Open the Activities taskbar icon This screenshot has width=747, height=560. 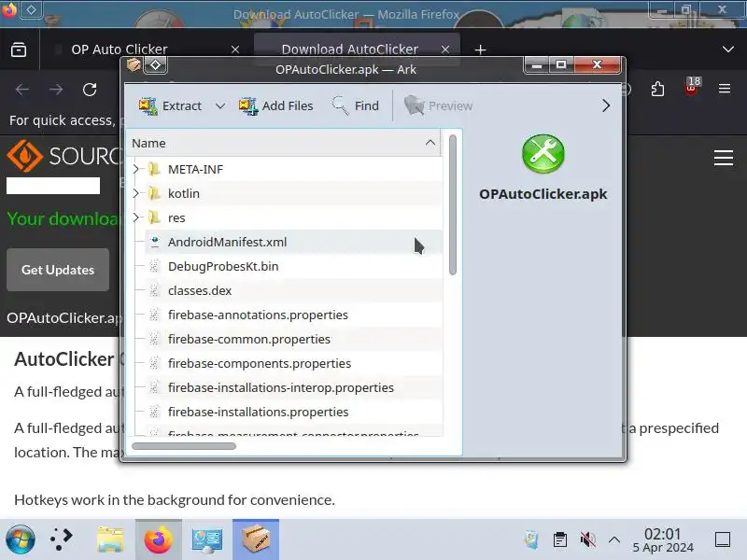(62, 540)
